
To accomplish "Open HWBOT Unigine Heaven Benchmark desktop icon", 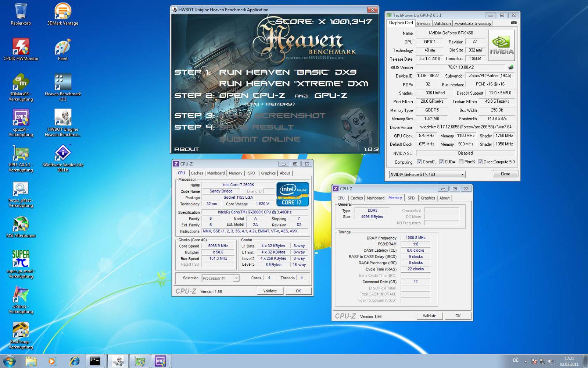I will click(62, 123).
